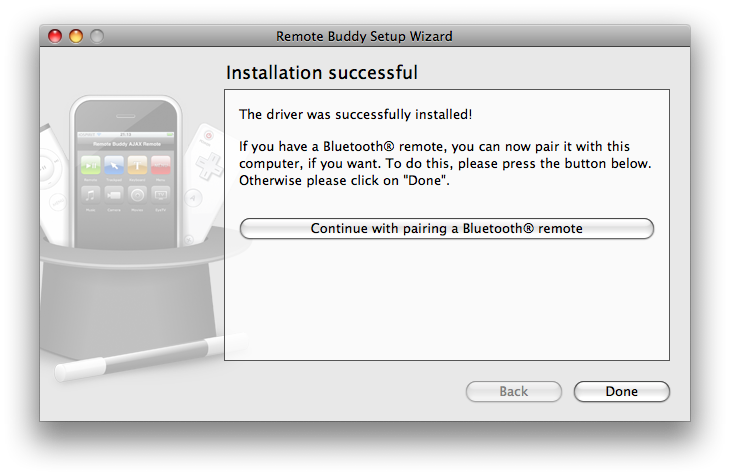Click 'The driver was successfully installed!' text
This screenshot has height=476, width=730.
tap(356, 115)
